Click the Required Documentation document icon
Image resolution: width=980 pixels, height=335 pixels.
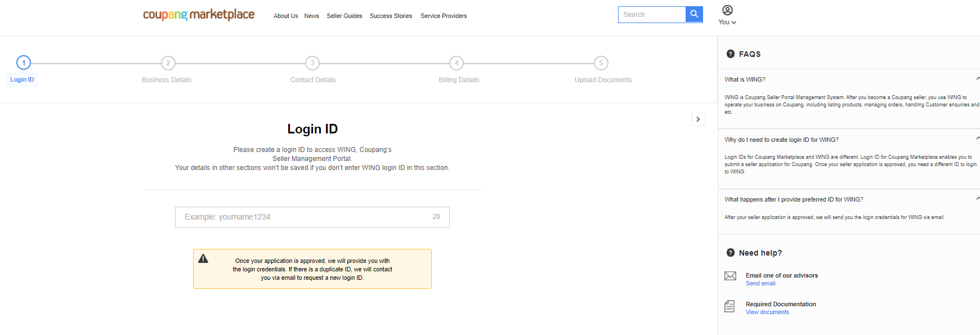[730, 306]
